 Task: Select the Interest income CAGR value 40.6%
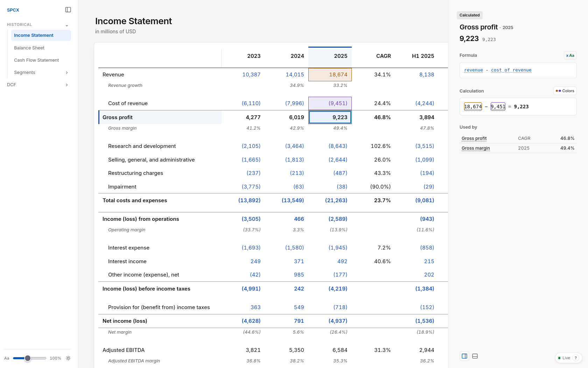click(382, 261)
